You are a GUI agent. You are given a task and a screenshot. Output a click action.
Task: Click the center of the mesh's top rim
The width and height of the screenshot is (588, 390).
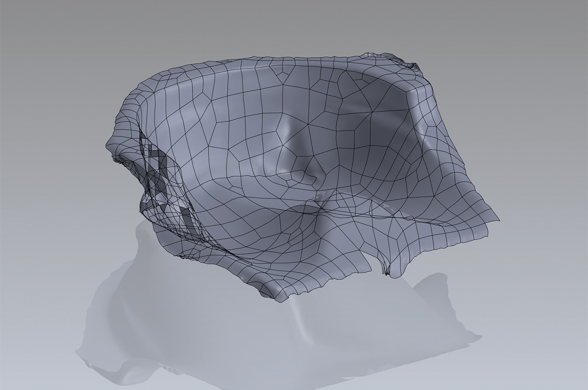click(x=276, y=61)
